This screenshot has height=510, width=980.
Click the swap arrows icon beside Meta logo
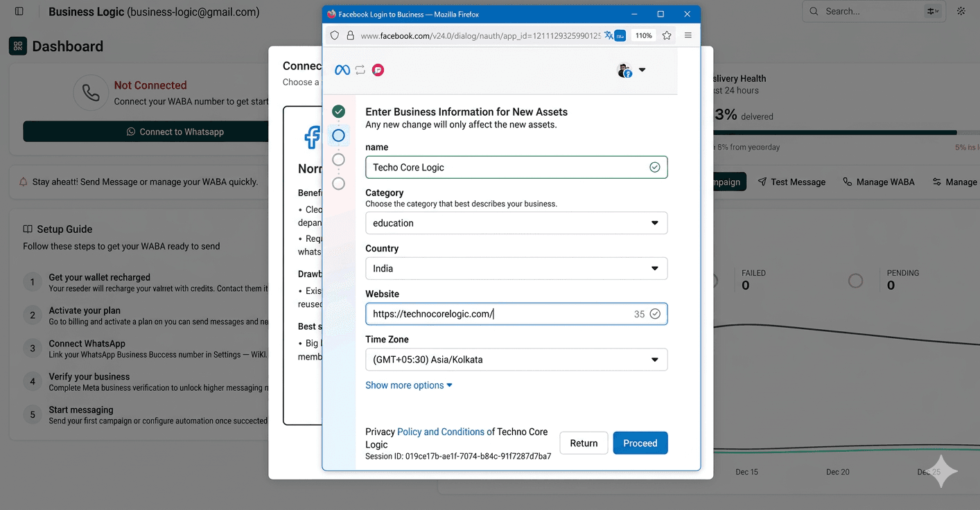point(360,70)
